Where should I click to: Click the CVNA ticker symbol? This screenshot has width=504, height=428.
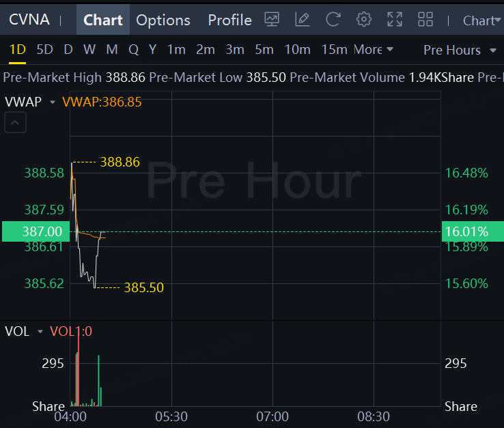(29, 20)
